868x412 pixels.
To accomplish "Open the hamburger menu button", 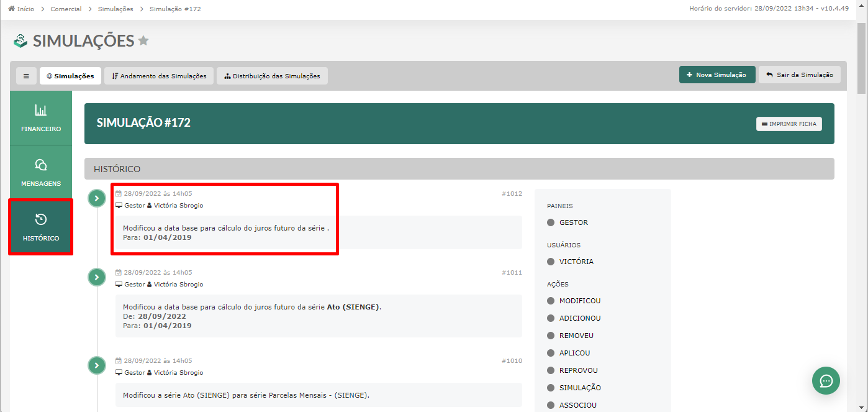I will click(26, 76).
